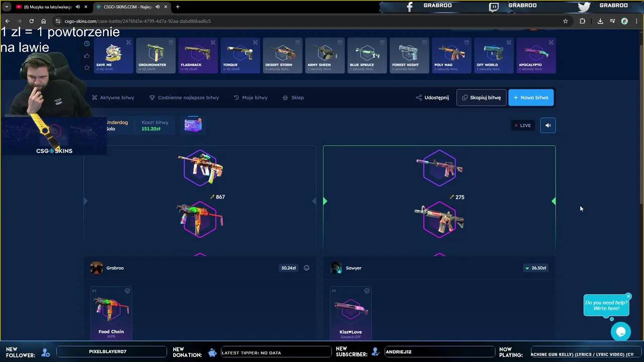Image resolution: width=644 pixels, height=362 pixels.
Task: Click Grabroo player avatar
Action: pyautogui.click(x=97, y=268)
